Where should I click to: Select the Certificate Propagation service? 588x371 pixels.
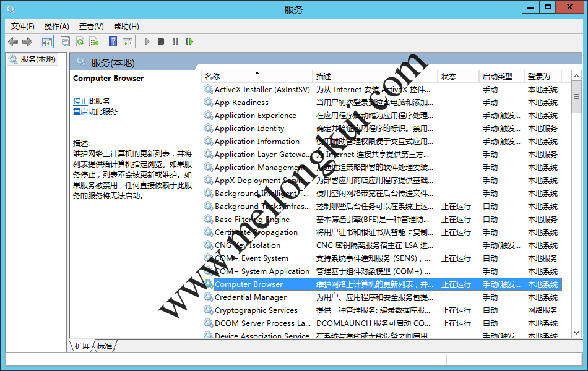256,232
